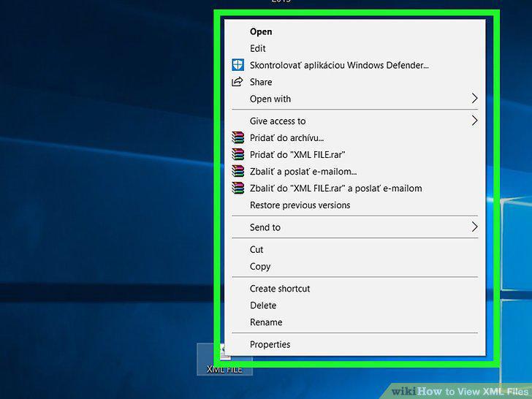The width and height of the screenshot is (532, 399).
Task: Click WinRAR icon beside Zbaliť a poslať e-mailom
Action: click(x=237, y=171)
